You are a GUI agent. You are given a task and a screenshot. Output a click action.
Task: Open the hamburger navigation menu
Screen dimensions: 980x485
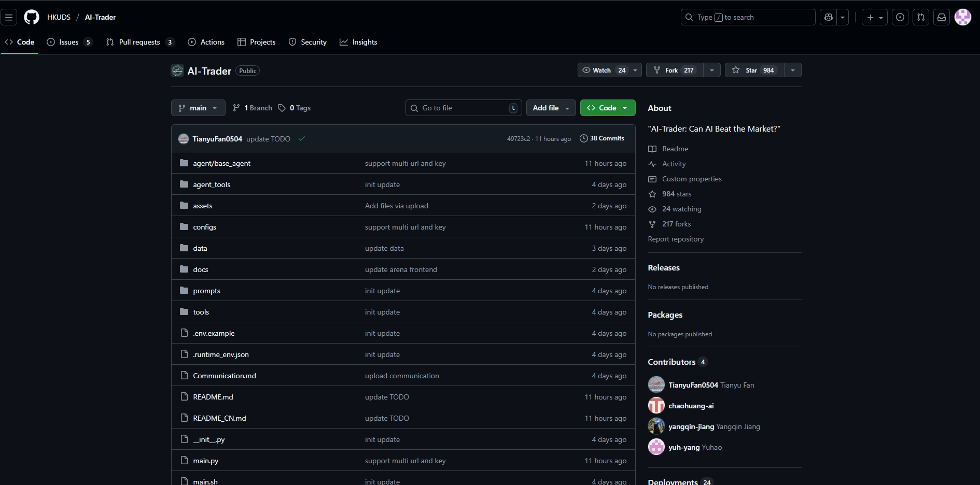point(9,17)
